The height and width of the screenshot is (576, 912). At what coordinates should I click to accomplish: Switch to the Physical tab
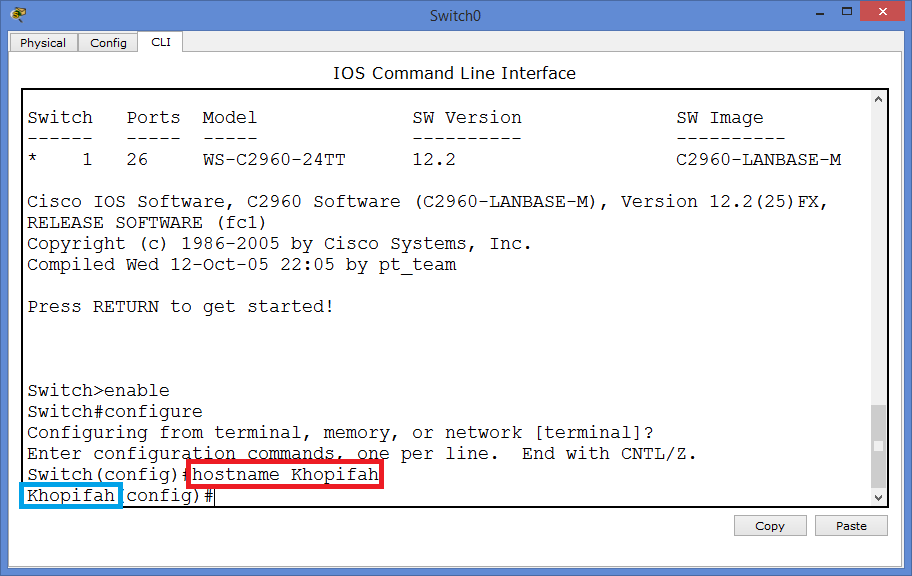[43, 43]
